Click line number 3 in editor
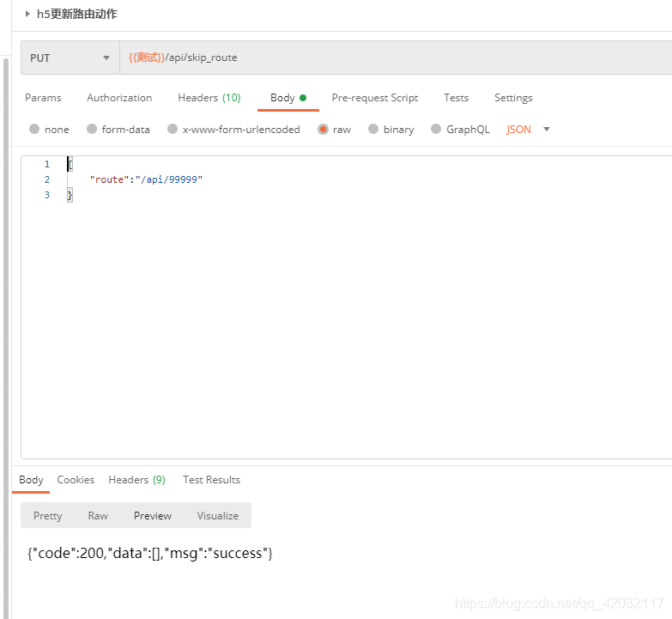The width and height of the screenshot is (672, 619). (x=47, y=195)
